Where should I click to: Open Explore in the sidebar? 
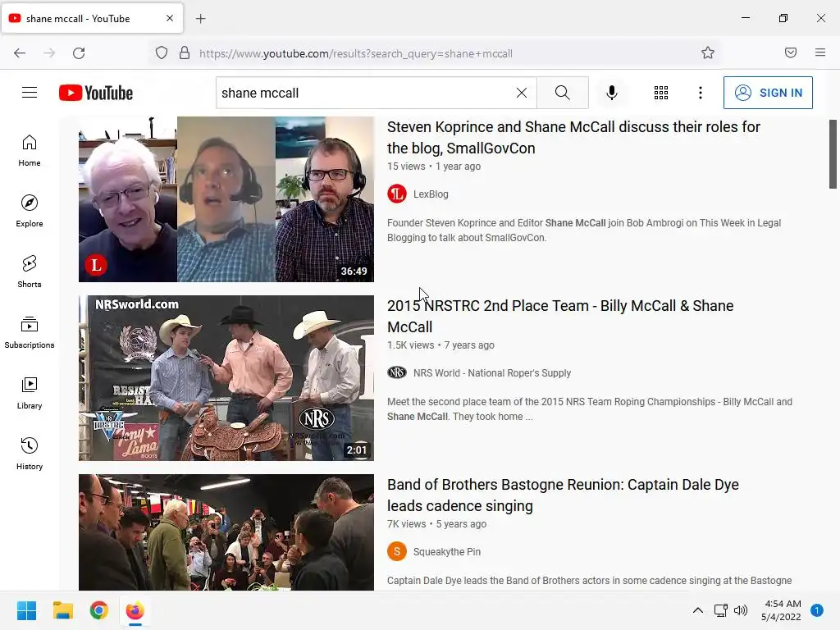pyautogui.click(x=30, y=211)
